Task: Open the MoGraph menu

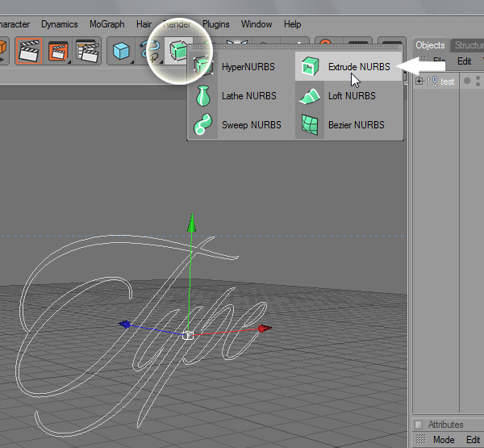Action: [x=107, y=24]
